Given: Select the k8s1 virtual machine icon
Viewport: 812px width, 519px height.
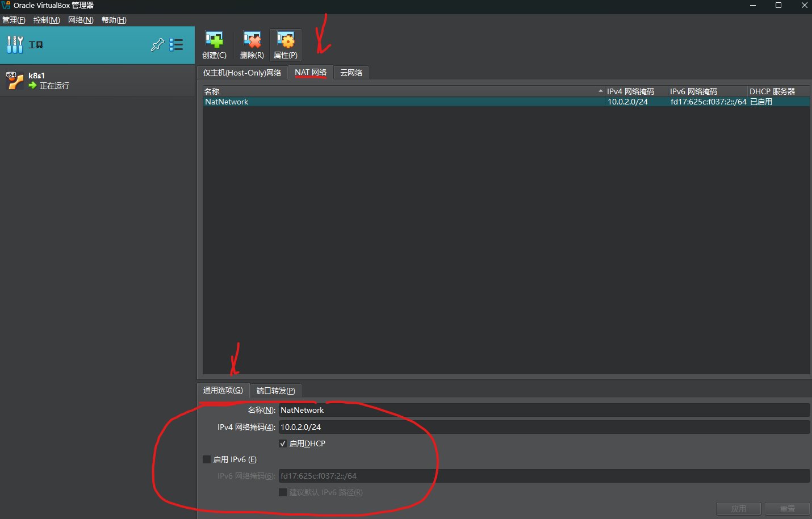Looking at the screenshot, I should pos(14,81).
